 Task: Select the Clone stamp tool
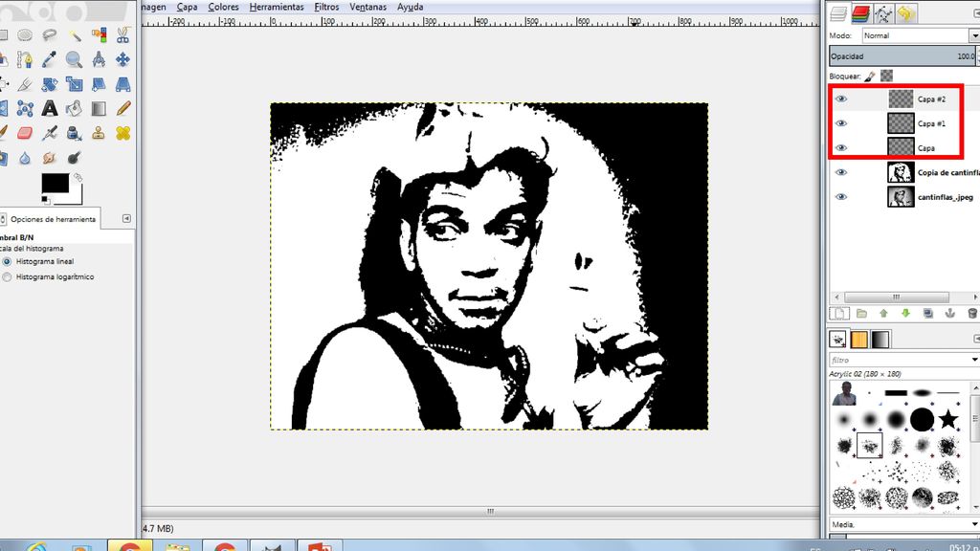coord(99,133)
